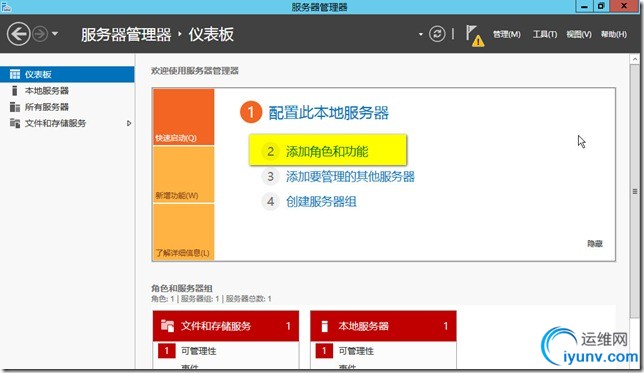Viewport: 644px width, 373px height.
Task: Click the 本地服务器 sidebar icon
Action: pyautogui.click(x=15, y=91)
